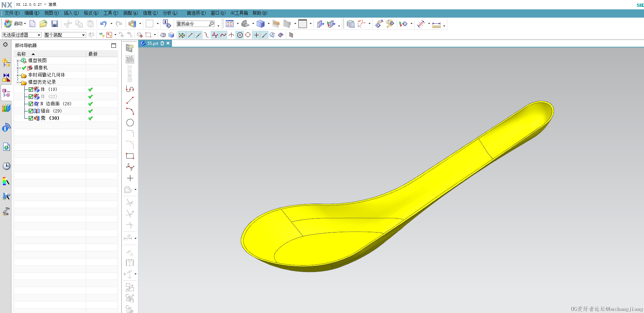Click the Fit view icon in the toolbar

point(230,24)
